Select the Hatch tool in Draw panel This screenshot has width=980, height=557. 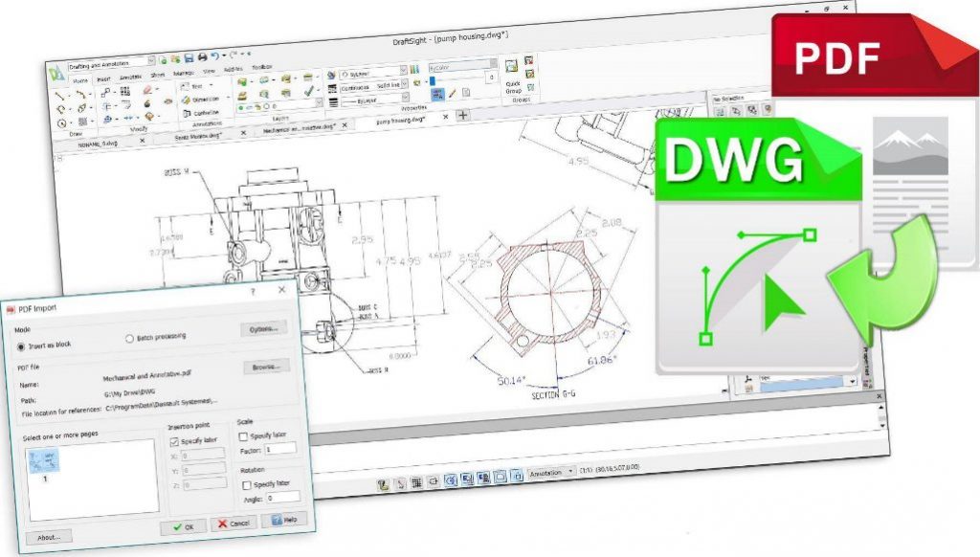[x=82, y=122]
